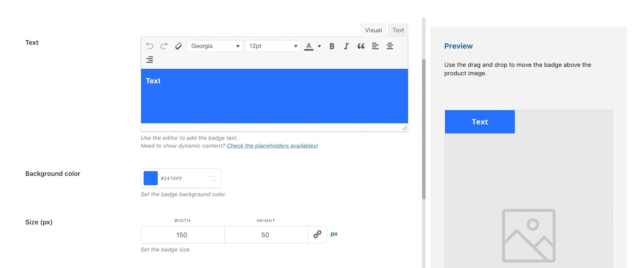
Task: Redo the last undone edit
Action: pyautogui.click(x=164, y=46)
